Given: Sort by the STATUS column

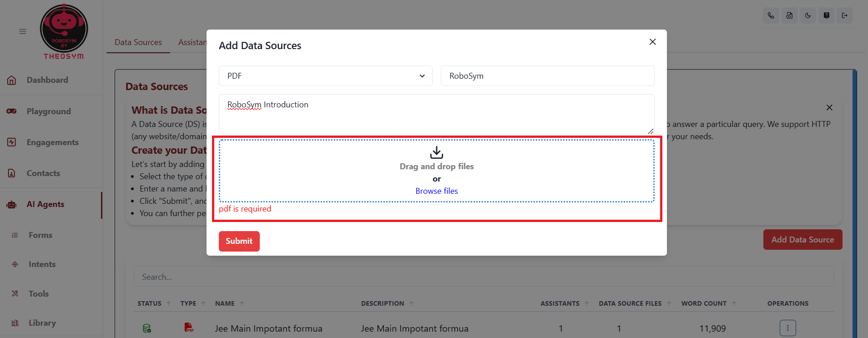Looking at the screenshot, I should pyautogui.click(x=154, y=303).
